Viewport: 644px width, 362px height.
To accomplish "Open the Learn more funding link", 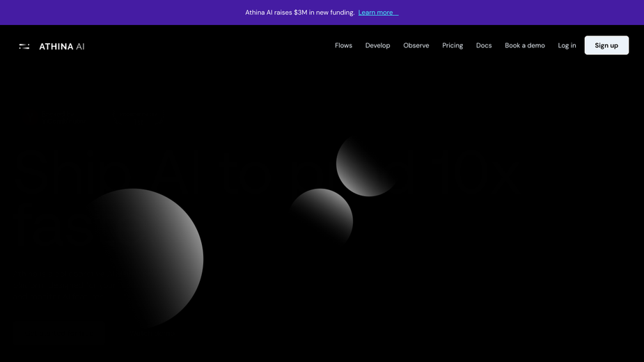I will tap(378, 13).
